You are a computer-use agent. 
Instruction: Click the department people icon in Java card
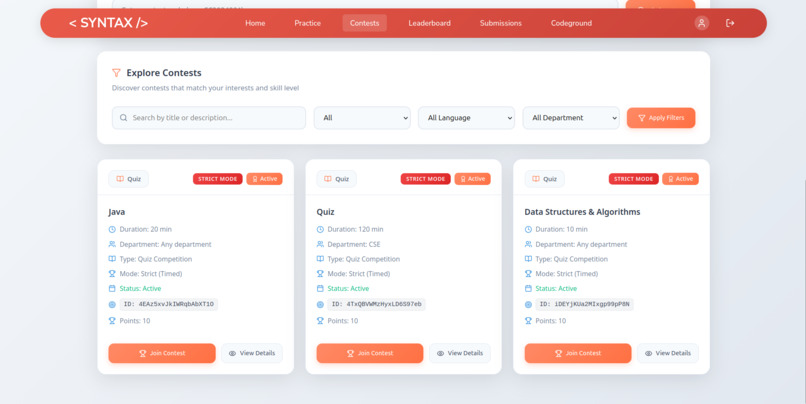point(112,244)
